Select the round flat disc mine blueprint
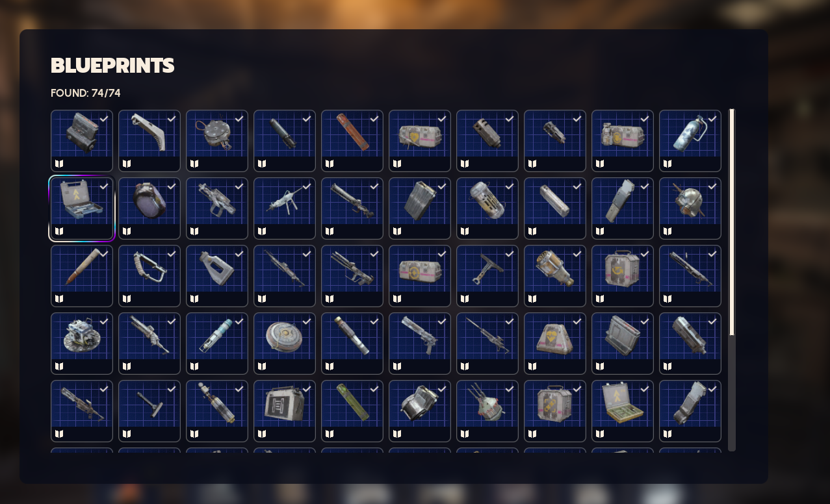 point(285,344)
